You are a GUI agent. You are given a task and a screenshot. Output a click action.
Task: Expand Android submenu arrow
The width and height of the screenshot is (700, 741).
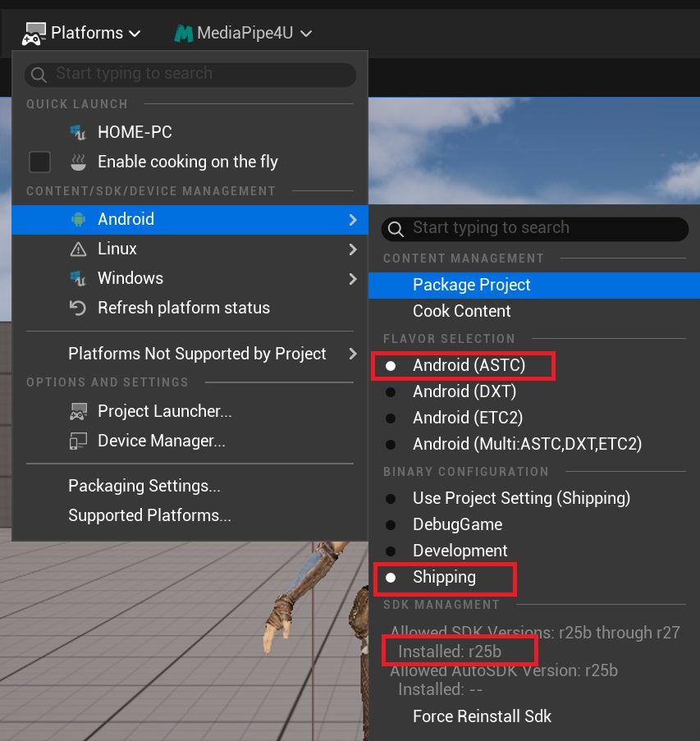point(353,220)
